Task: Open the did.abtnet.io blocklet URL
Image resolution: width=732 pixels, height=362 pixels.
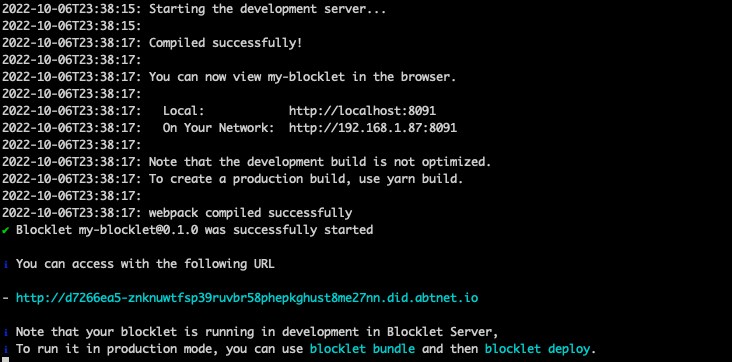Action: pyautogui.click(x=247, y=298)
